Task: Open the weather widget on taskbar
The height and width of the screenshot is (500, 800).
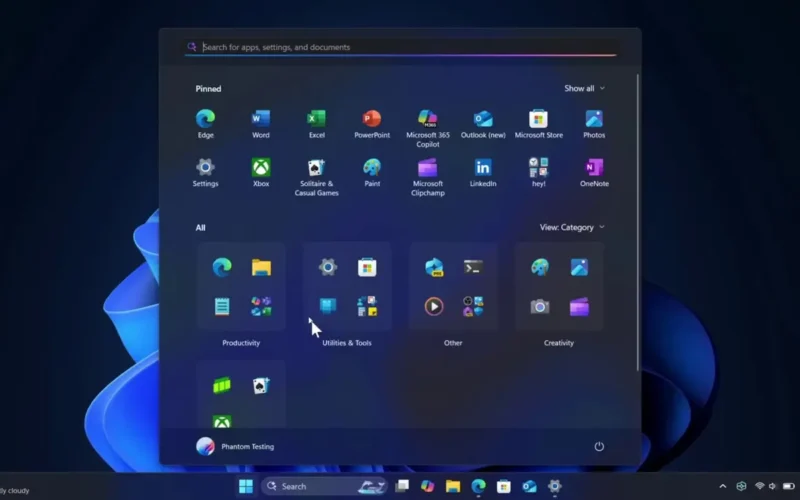Action: point(15,490)
